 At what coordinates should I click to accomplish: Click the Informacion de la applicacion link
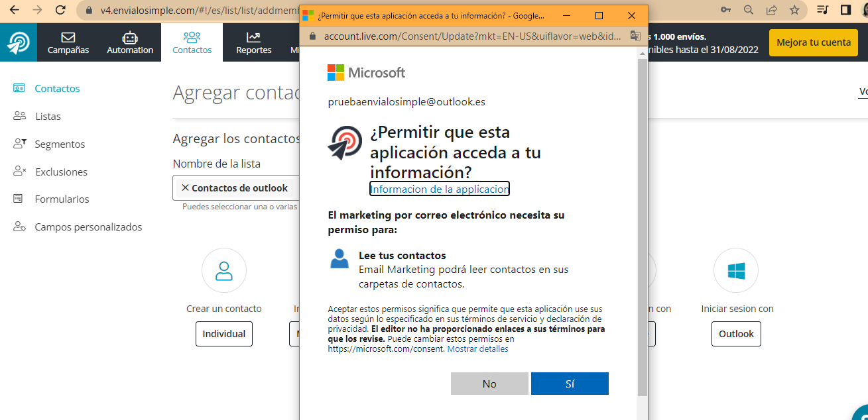click(x=440, y=189)
